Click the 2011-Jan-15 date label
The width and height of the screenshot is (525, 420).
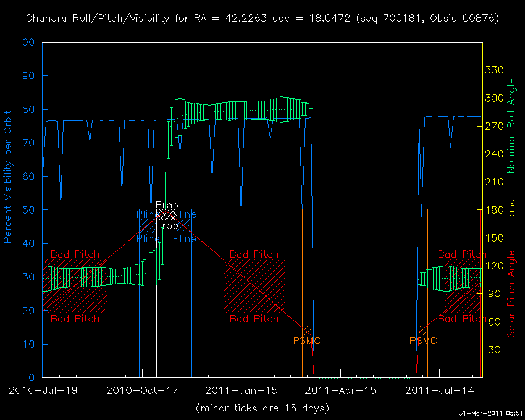pyautogui.click(x=240, y=390)
